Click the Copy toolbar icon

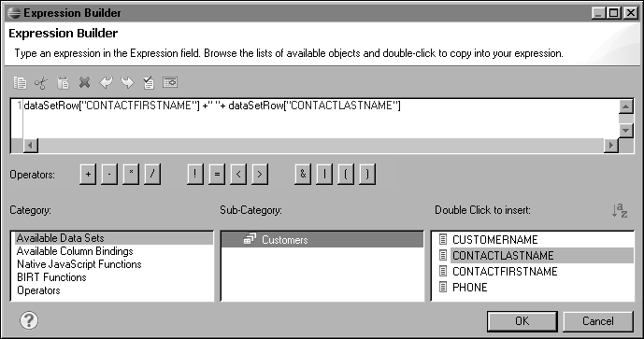point(20,83)
